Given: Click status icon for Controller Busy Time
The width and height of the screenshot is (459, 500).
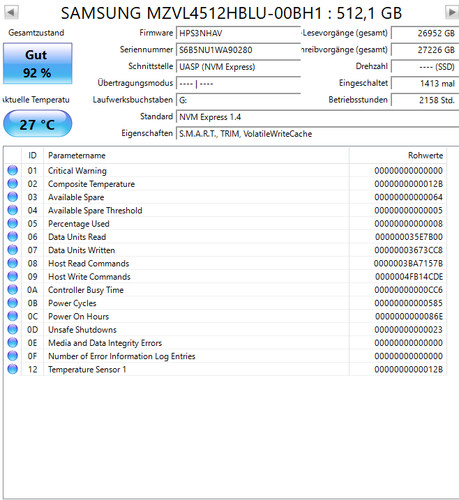Looking at the screenshot, I should tap(13, 290).
